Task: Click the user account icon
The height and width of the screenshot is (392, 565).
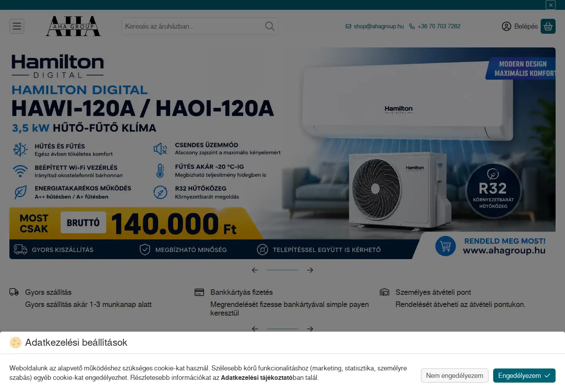Action: tap(507, 26)
